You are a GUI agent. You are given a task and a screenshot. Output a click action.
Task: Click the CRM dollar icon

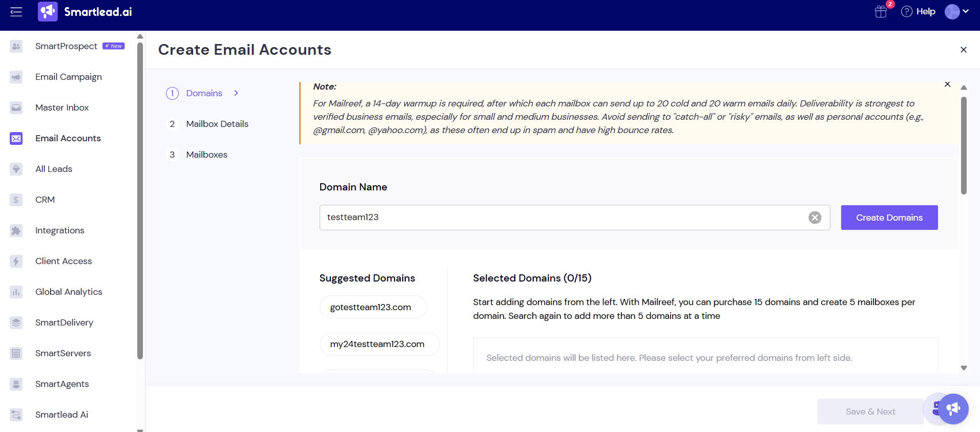[16, 200]
